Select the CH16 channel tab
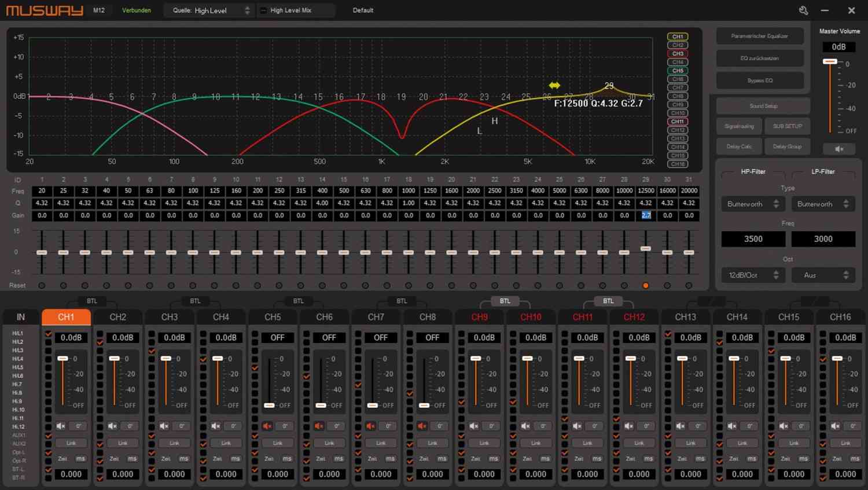This screenshot has width=868, height=490. tap(840, 317)
